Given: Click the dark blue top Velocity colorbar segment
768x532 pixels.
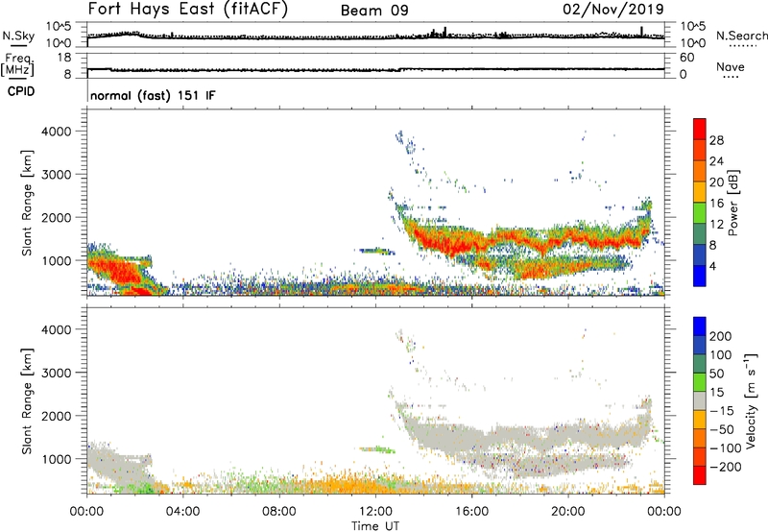Looking at the screenshot, I should (x=700, y=326).
